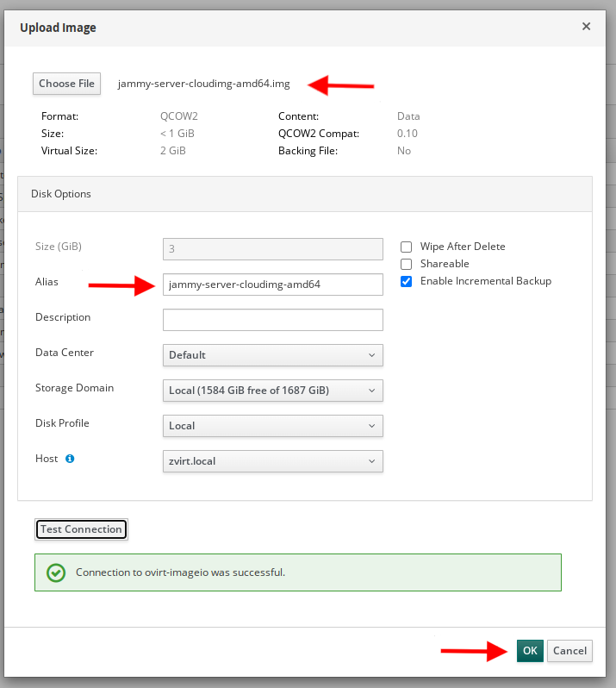
Task: Click the selected file name jammy-server-cloudimg-amd64.img
Action: [204, 84]
